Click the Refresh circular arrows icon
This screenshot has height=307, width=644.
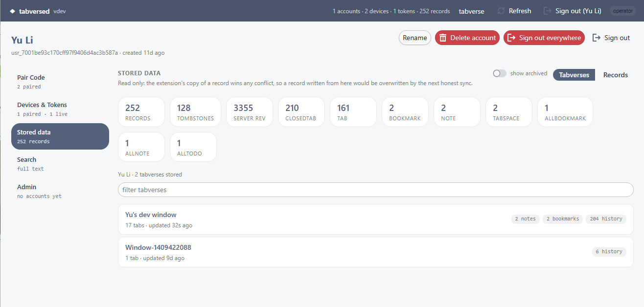[501, 11]
